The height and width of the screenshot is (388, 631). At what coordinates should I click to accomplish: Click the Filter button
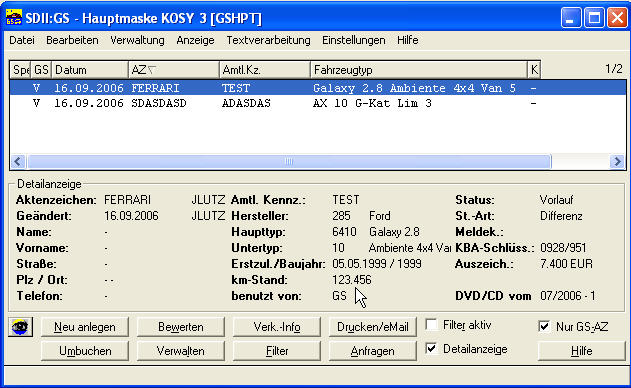(x=277, y=351)
